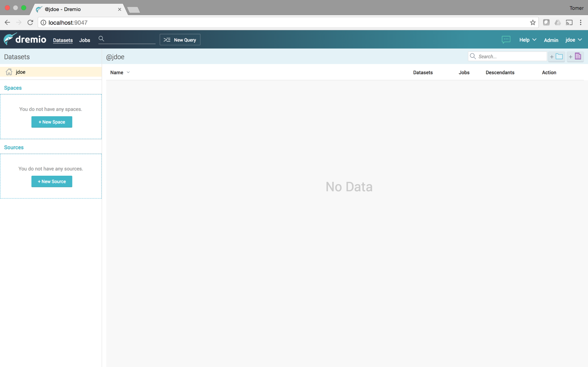Image resolution: width=588 pixels, height=367 pixels.
Task: Click the add new folder icon
Action: point(556,56)
